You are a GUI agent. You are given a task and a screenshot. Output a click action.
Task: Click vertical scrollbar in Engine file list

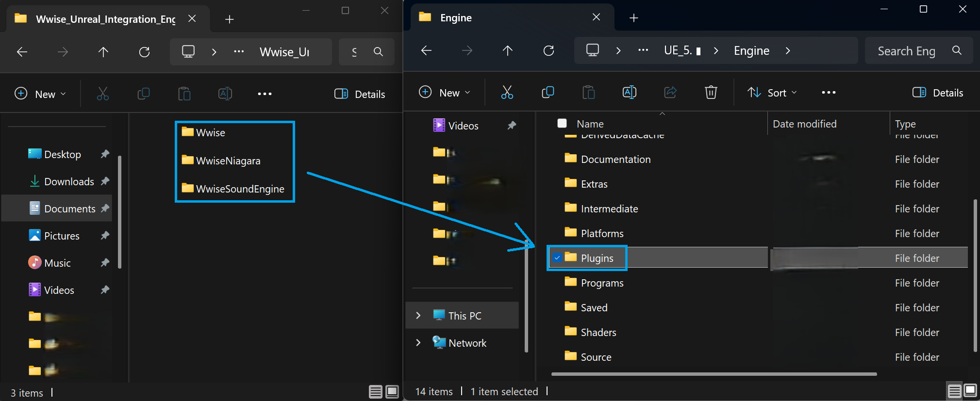975,275
